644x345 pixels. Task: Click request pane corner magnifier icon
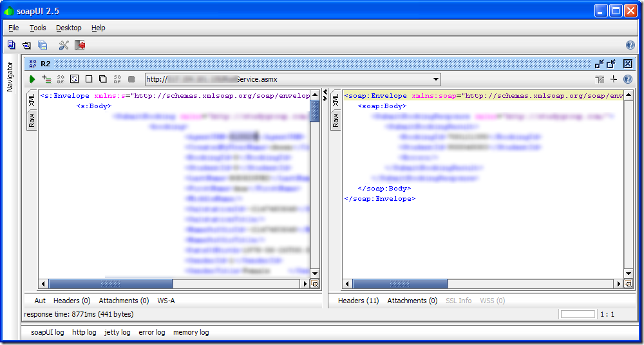tap(315, 283)
